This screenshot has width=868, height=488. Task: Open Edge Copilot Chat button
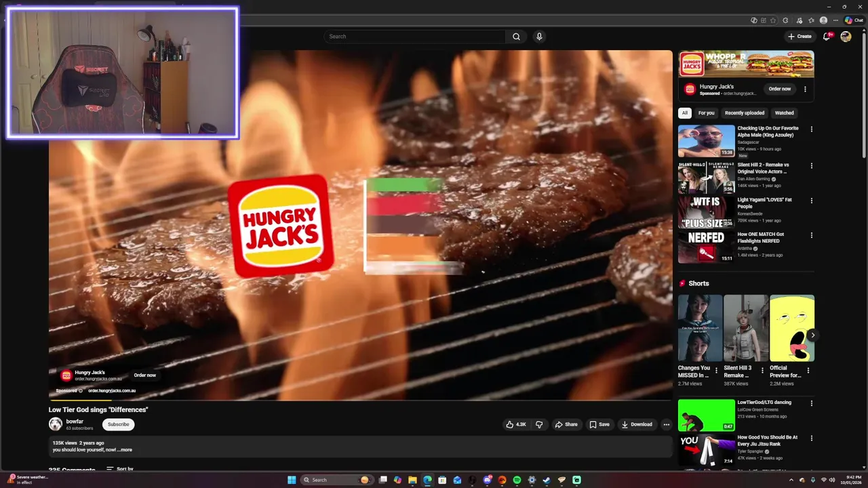point(854,20)
